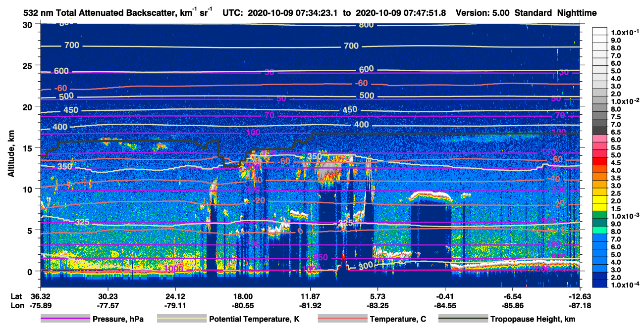644x330 pixels.
Task: Click longitude value '-79.11'
Action: coord(175,305)
